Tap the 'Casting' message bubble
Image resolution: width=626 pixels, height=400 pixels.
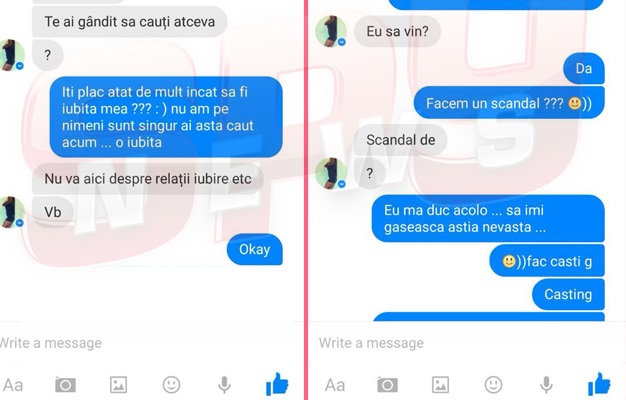tap(568, 295)
